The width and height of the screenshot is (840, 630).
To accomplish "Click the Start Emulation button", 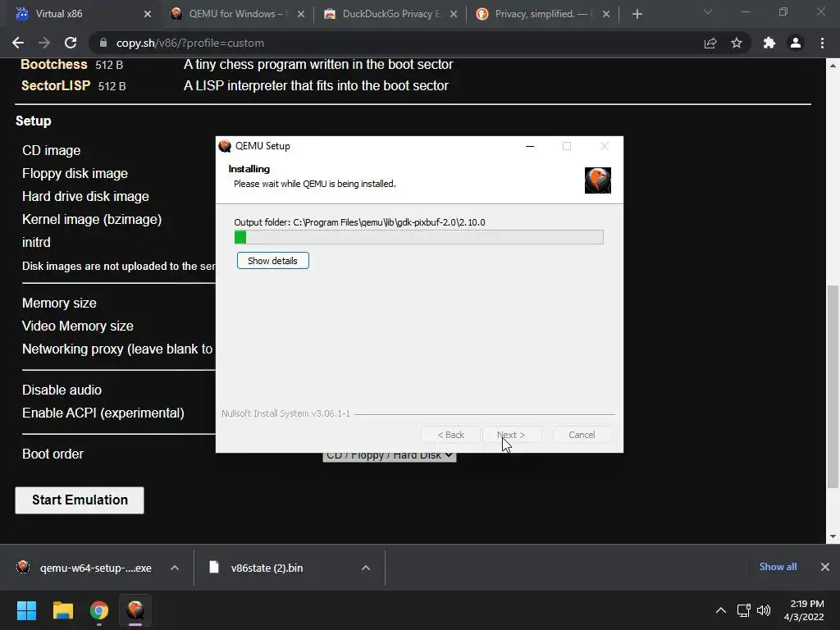I will pos(80,500).
